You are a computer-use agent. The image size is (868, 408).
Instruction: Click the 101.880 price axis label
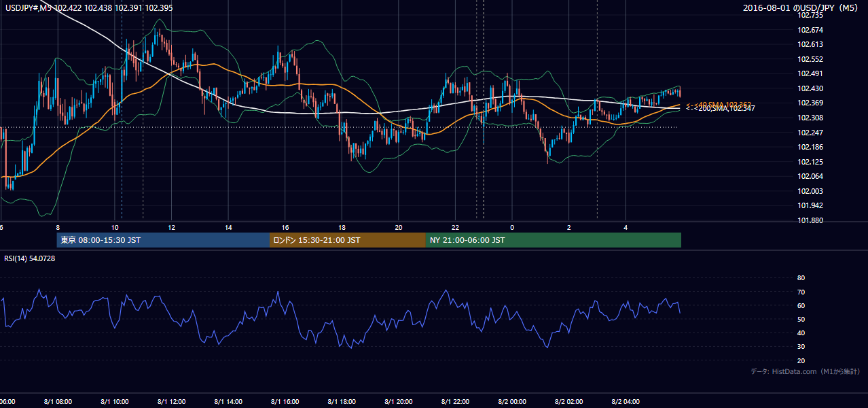[x=811, y=220]
